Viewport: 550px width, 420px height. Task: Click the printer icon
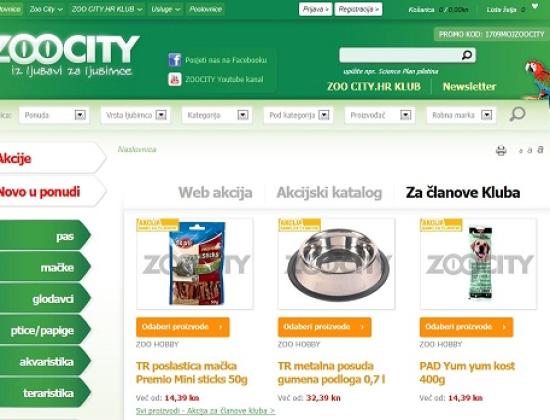point(501,151)
